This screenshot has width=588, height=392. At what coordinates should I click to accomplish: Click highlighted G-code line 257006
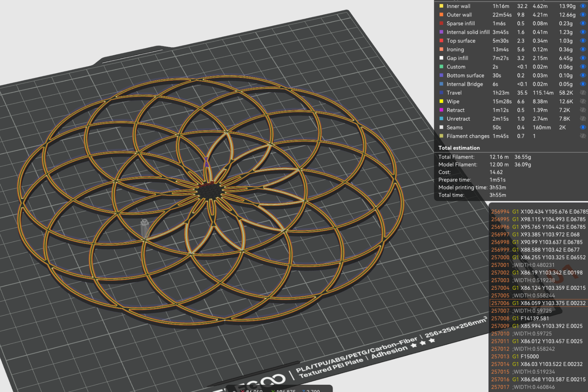pyautogui.click(x=539, y=303)
